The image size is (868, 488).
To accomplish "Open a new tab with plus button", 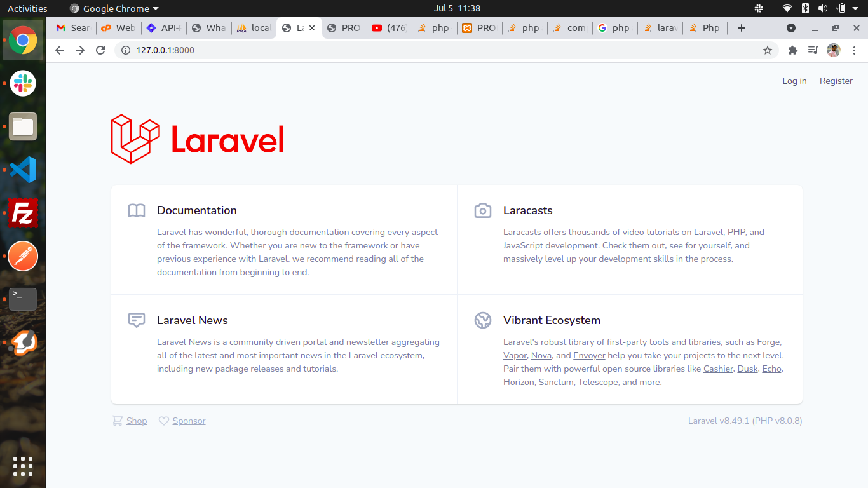I will tap(741, 28).
